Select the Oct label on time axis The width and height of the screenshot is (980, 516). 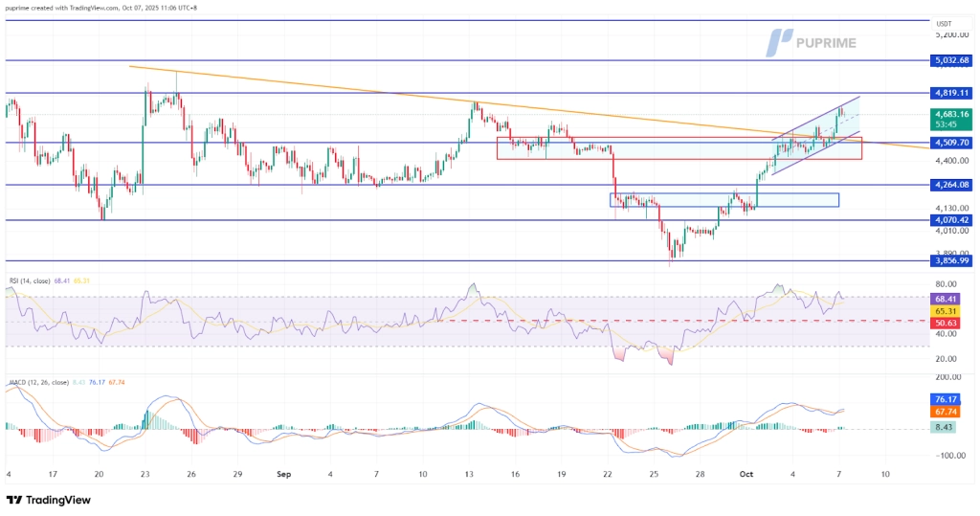click(x=746, y=474)
